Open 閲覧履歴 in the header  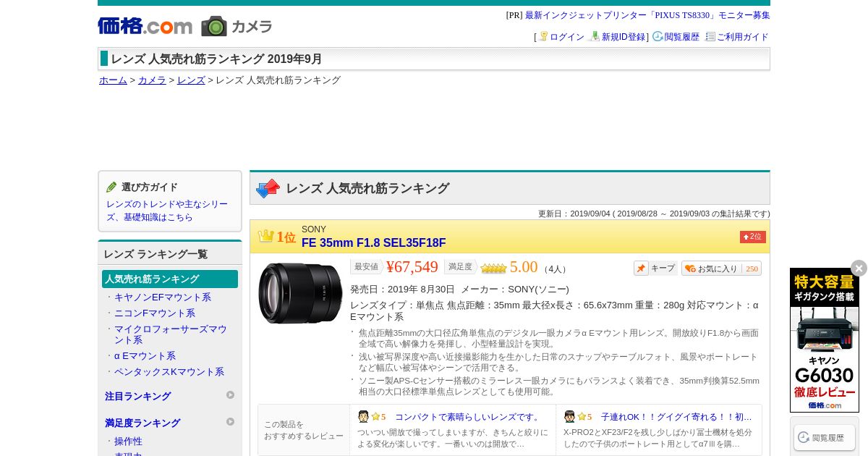click(682, 37)
